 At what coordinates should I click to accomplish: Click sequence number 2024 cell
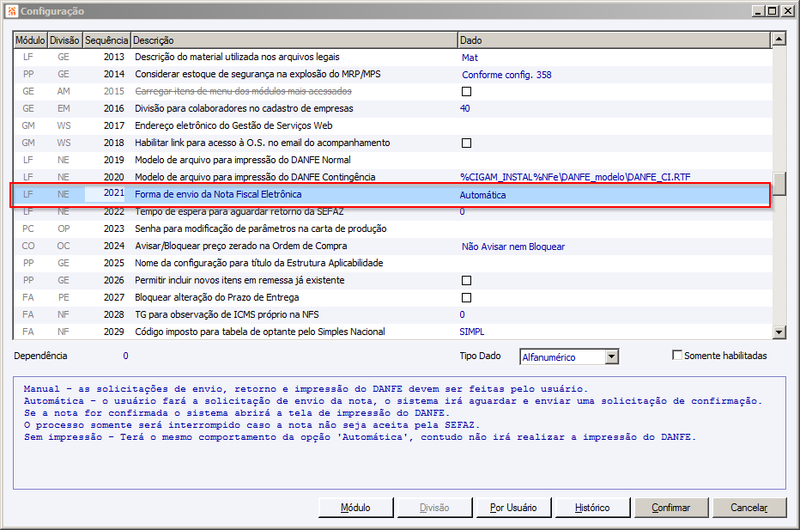114,246
